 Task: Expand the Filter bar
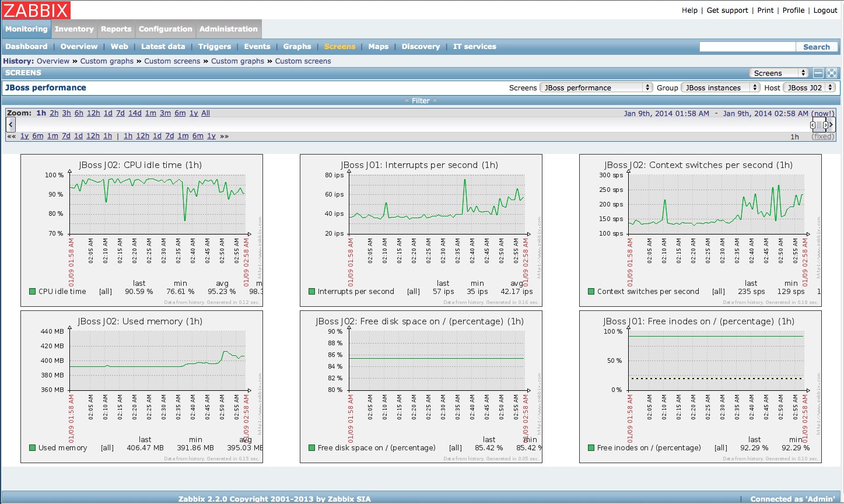click(x=421, y=101)
